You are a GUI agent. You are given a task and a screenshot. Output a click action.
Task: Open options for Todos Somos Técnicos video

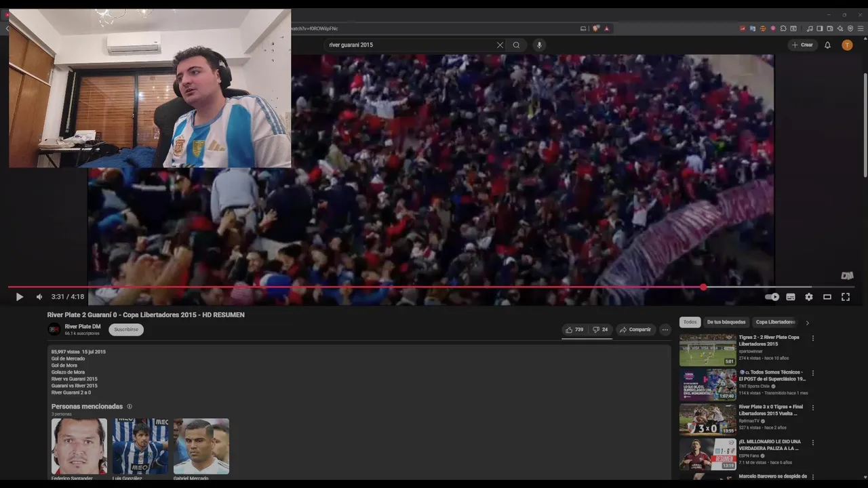point(813,373)
